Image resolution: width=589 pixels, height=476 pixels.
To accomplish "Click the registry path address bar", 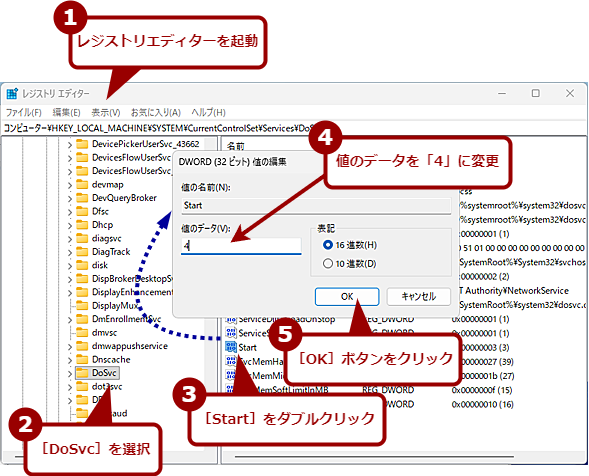I will click(158, 128).
